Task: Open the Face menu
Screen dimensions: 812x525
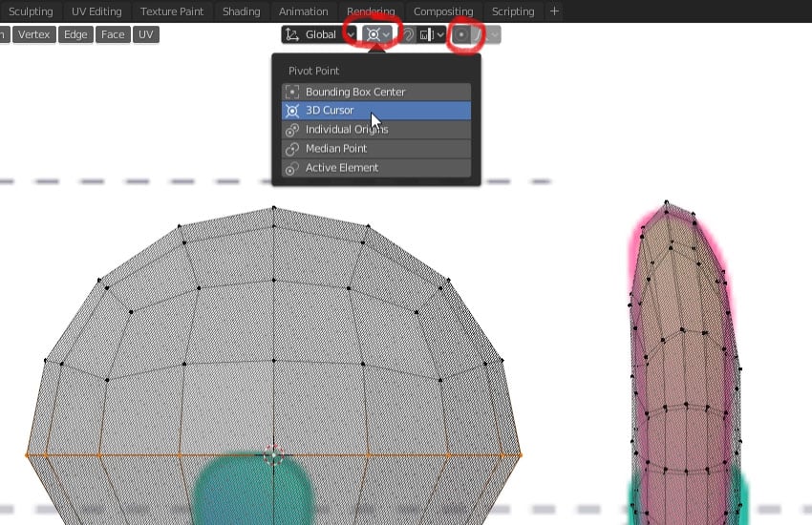Action: point(113,34)
